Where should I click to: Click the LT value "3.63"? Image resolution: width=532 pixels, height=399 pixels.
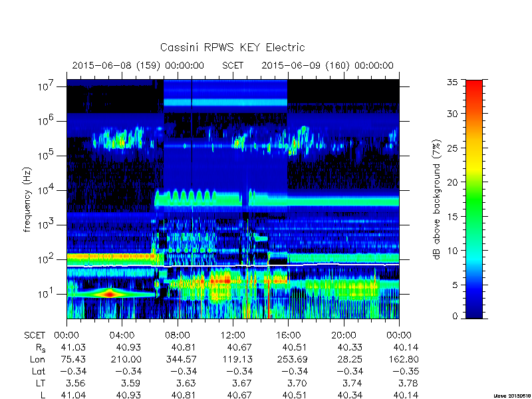pyautogui.click(x=186, y=383)
